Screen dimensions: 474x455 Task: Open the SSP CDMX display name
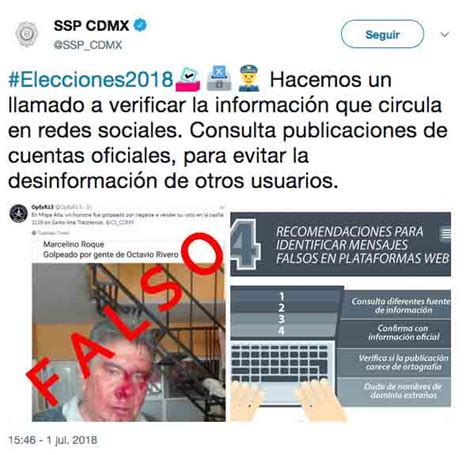[91, 26]
